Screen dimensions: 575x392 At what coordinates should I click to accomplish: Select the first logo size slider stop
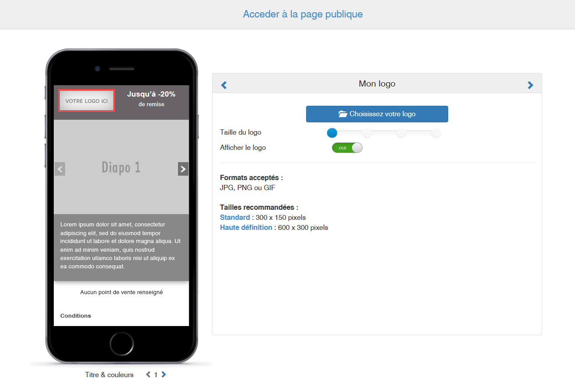(332, 132)
